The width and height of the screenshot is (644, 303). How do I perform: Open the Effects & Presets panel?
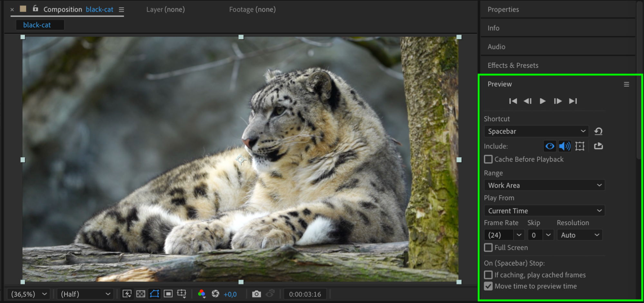click(513, 65)
